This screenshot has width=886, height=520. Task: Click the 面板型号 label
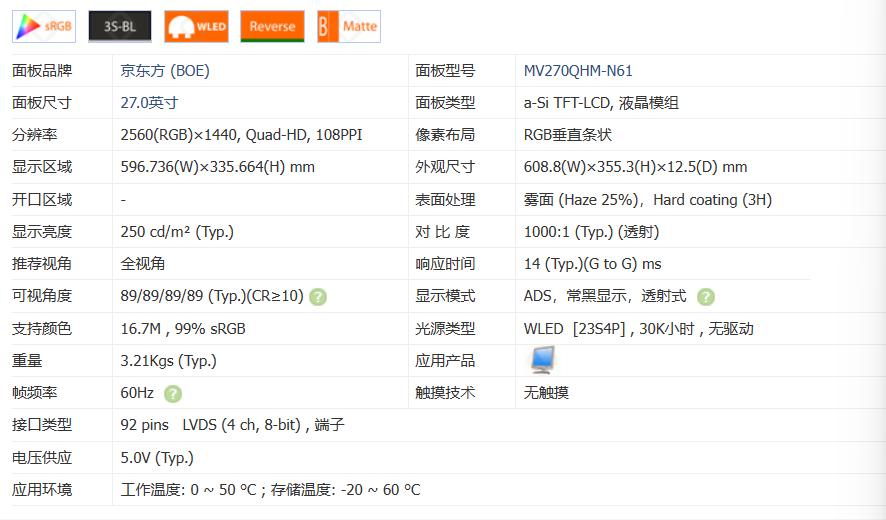pos(445,71)
